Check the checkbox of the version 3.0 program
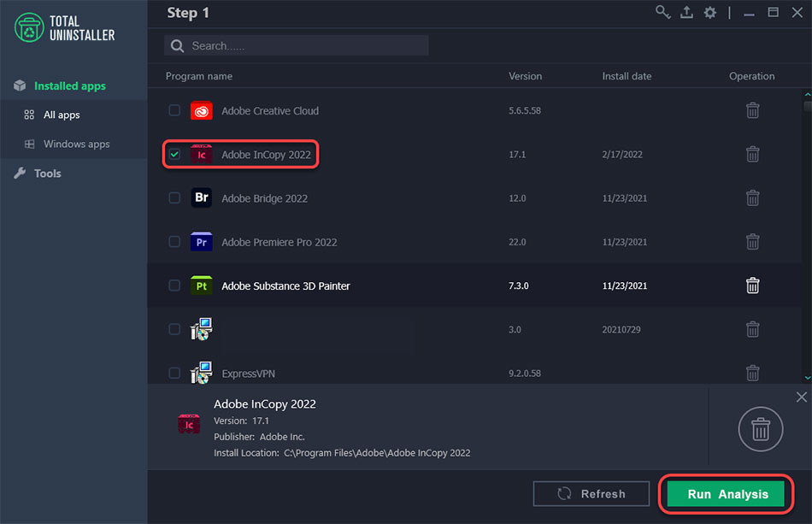Screen dimensions: 812x524 pos(174,329)
